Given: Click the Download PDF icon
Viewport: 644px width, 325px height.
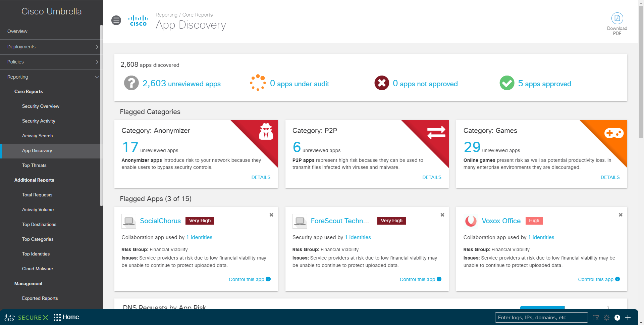Looking at the screenshot, I should point(617,18).
